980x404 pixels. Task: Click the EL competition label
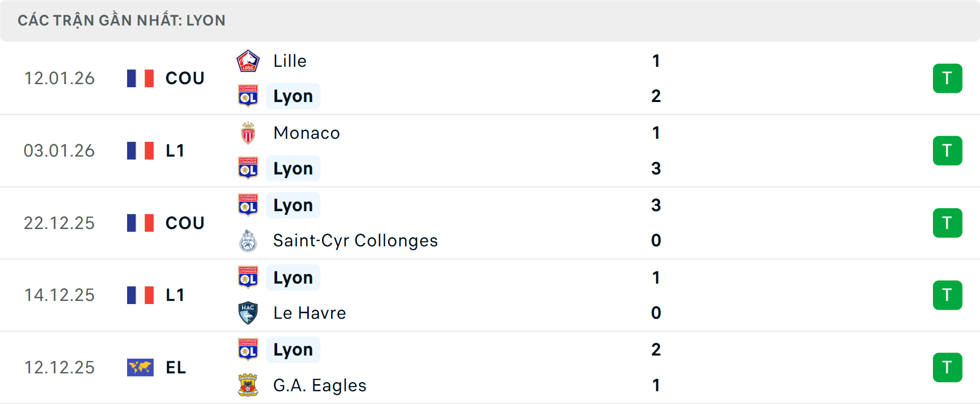176,367
